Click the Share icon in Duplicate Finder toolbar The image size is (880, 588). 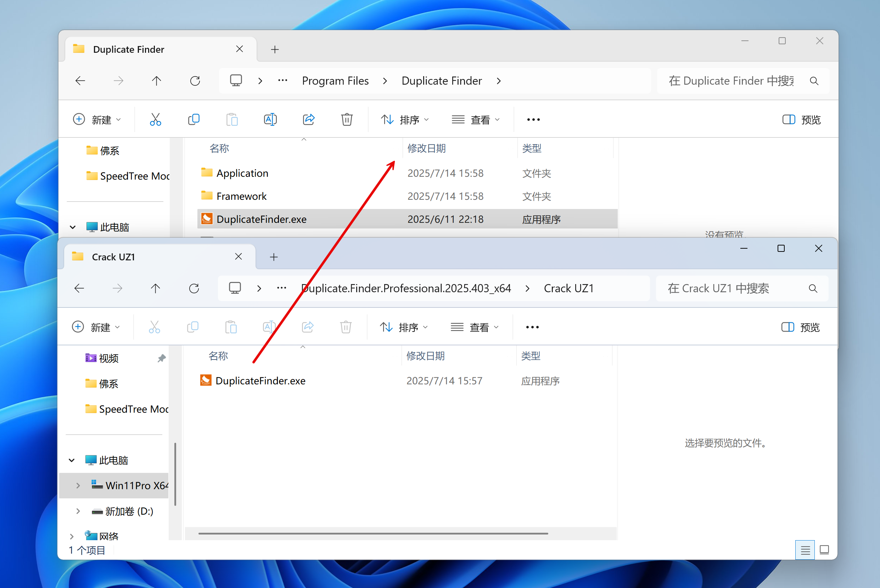(x=308, y=120)
